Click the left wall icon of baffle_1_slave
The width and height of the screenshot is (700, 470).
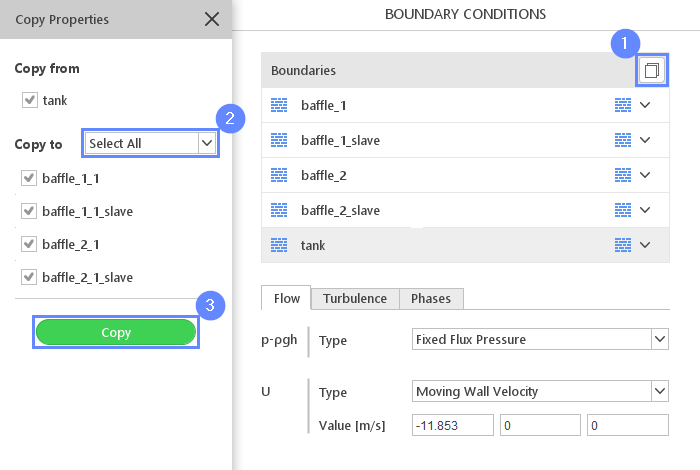click(x=279, y=140)
